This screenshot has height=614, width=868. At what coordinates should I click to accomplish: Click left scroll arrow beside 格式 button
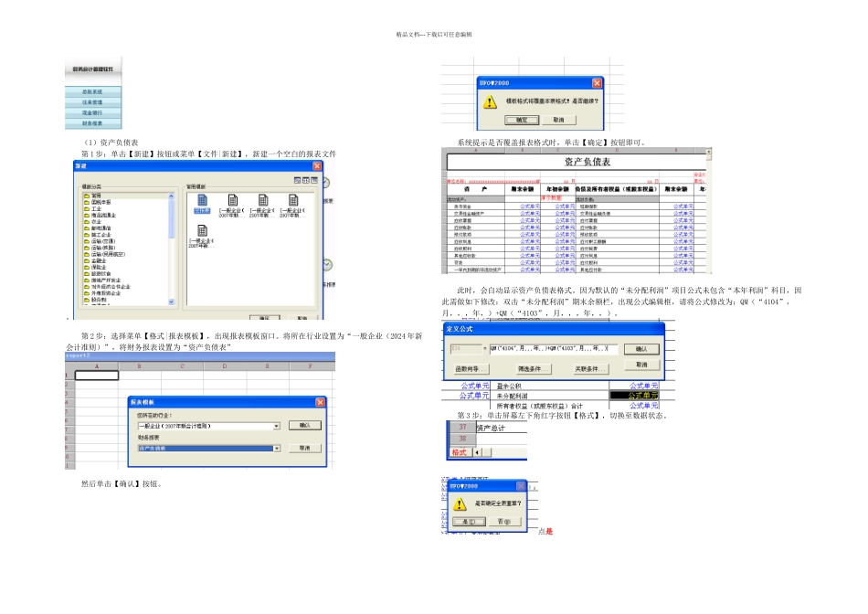477,453
